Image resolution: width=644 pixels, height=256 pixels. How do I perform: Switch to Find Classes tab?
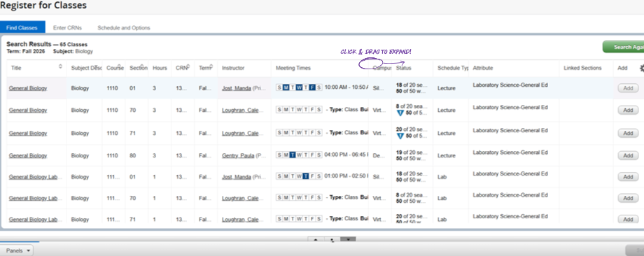[22, 28]
